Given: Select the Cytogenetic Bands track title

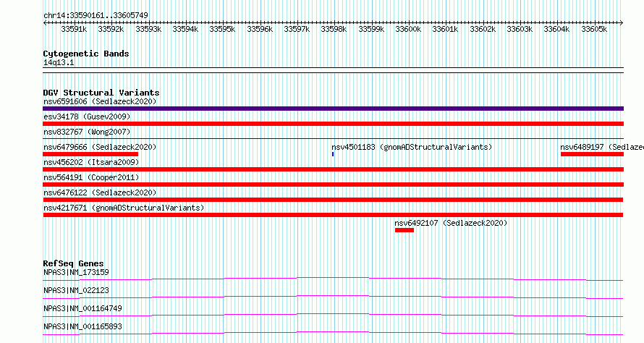Looking at the screenshot, I should coord(86,54).
